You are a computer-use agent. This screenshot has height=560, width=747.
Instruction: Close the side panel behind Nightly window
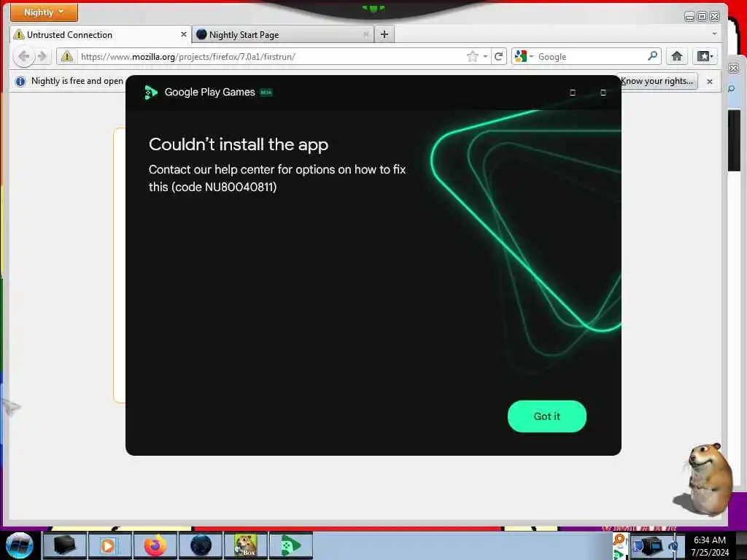pos(734,68)
